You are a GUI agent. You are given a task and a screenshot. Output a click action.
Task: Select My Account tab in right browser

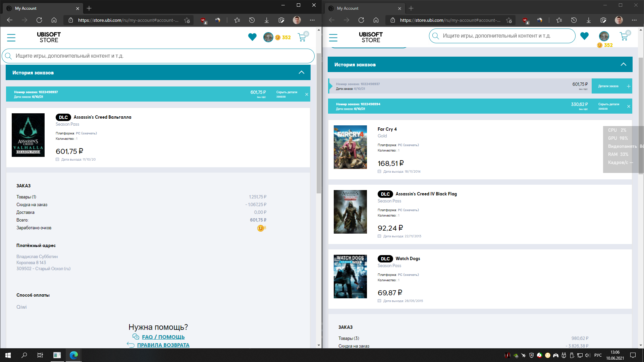pyautogui.click(x=365, y=8)
